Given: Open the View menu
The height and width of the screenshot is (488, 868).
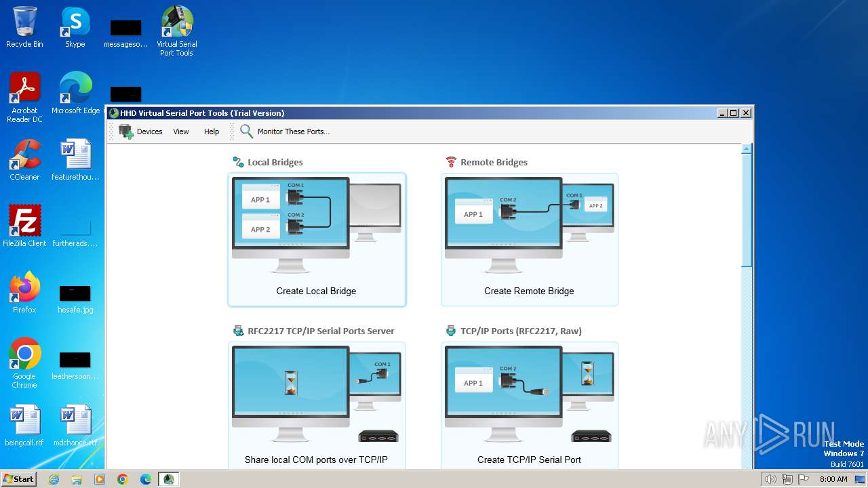Looking at the screenshot, I should click(181, 131).
